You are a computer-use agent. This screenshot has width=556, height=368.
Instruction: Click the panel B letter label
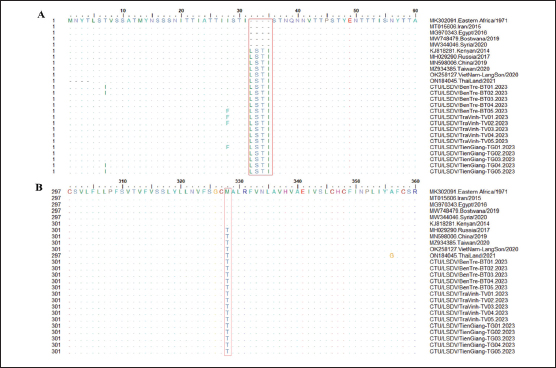(x=39, y=187)
